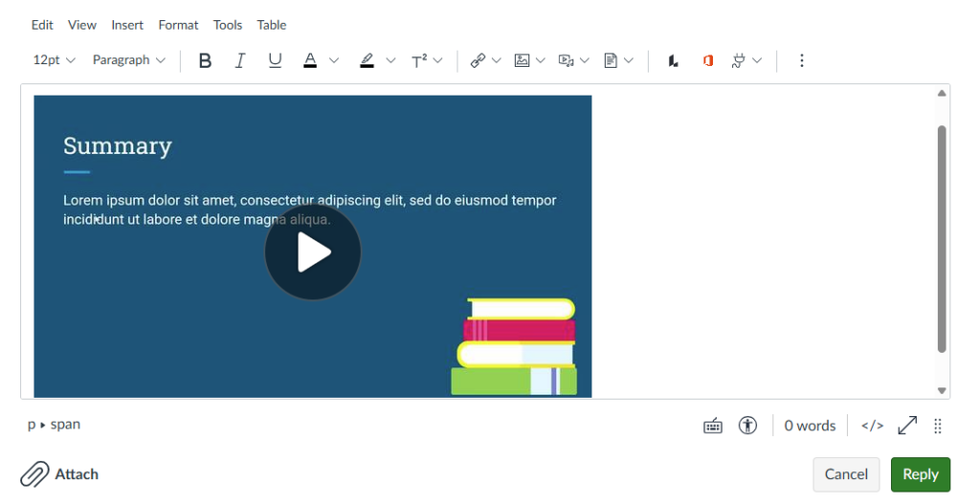Click the superscript icon
Viewport: 980px width, 504px height.
click(x=419, y=60)
